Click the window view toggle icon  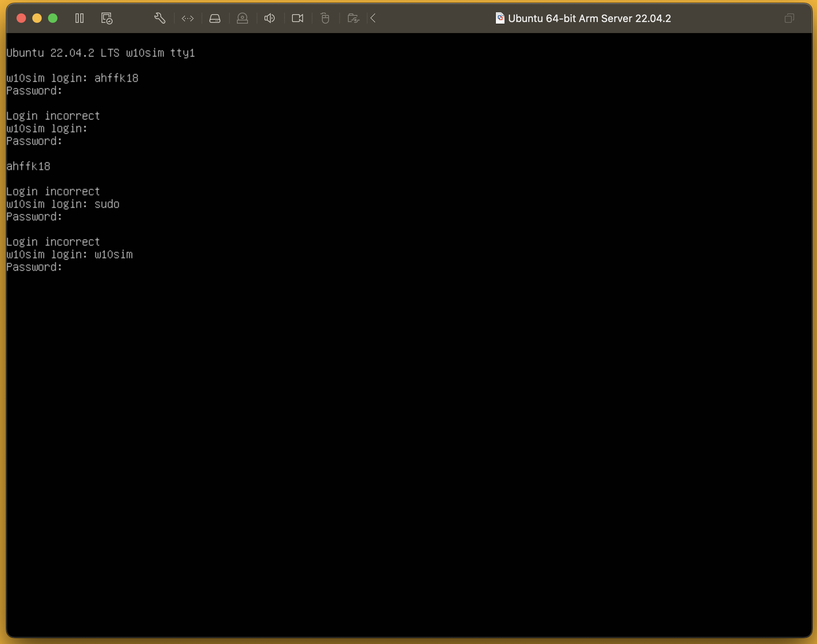(x=789, y=18)
